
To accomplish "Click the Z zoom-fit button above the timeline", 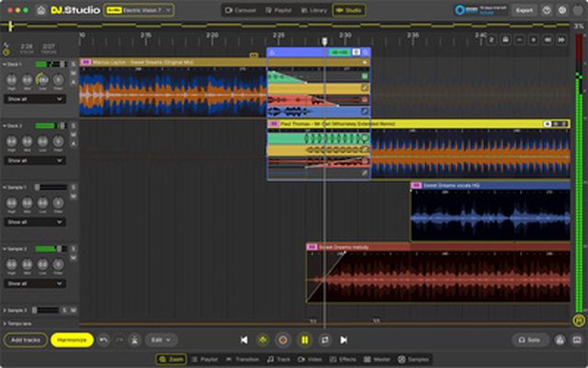I will pyautogui.click(x=492, y=40).
